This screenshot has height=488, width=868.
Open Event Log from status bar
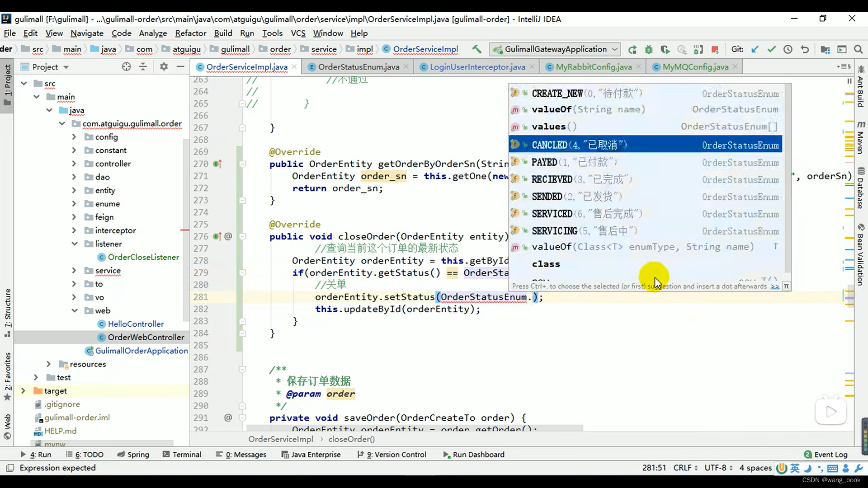826,455
